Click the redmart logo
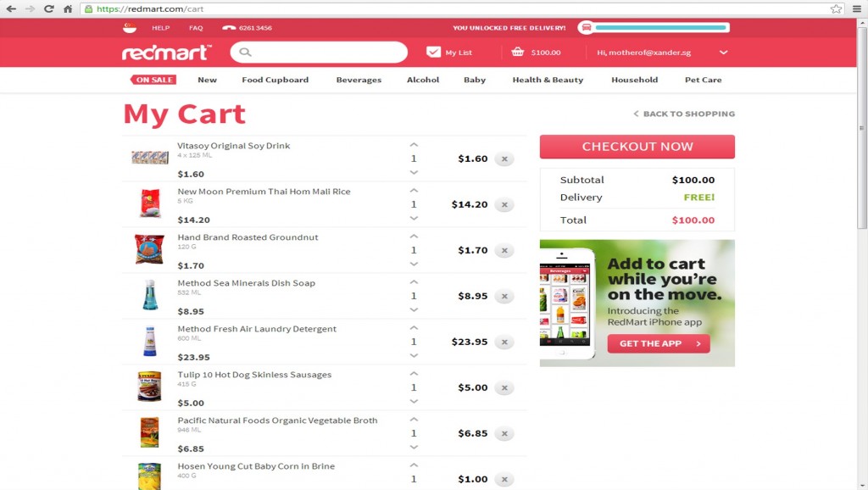Image resolution: width=868 pixels, height=490 pixels. (167, 53)
